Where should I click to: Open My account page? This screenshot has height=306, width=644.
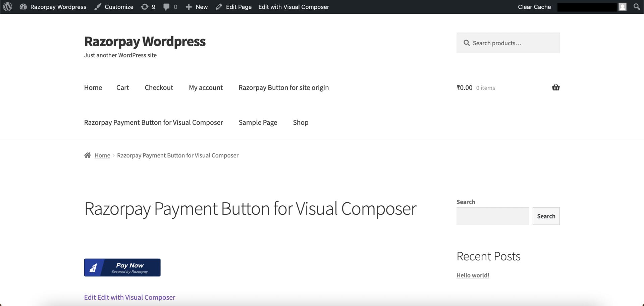pos(206,88)
